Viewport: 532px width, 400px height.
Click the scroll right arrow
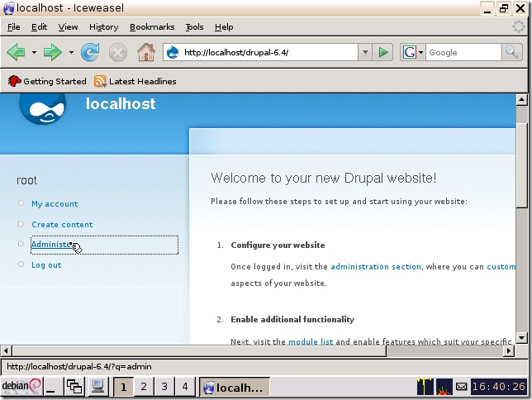point(508,350)
